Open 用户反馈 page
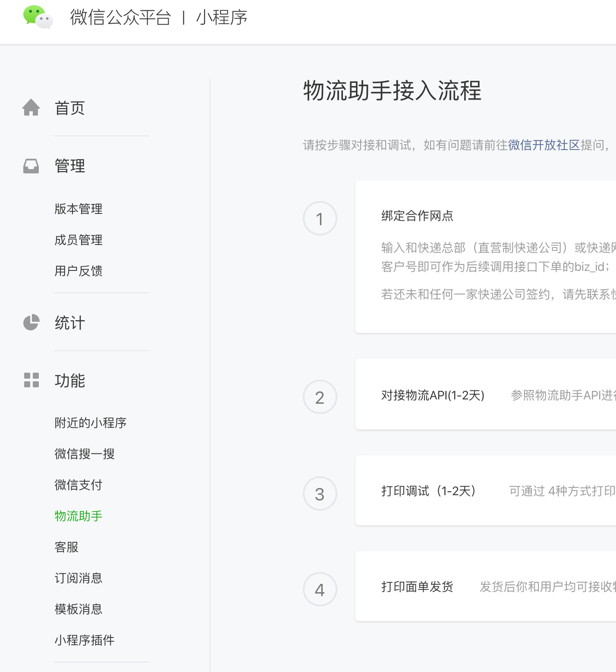The height and width of the screenshot is (672, 616). pos(79,271)
